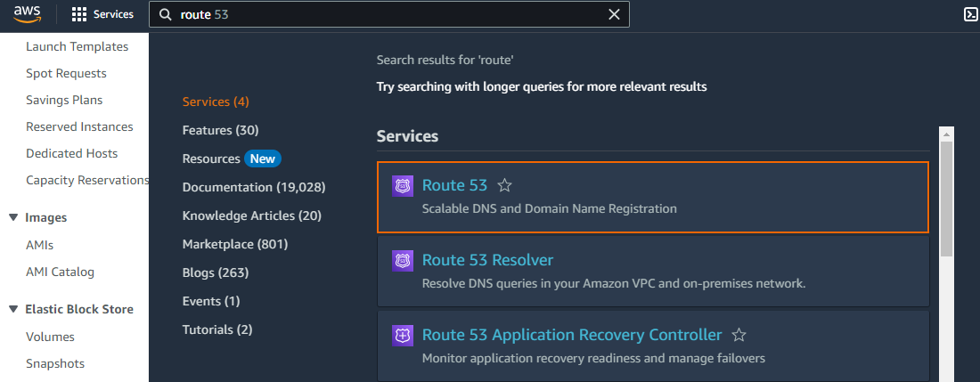The width and height of the screenshot is (980, 382).
Task: Select Blogs (263) filter
Action: click(216, 272)
